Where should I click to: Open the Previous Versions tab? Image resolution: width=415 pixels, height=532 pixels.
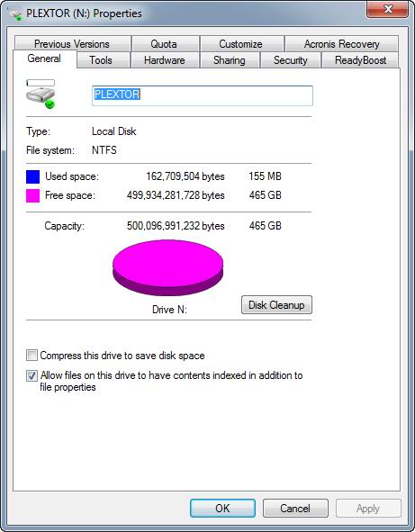click(x=72, y=44)
